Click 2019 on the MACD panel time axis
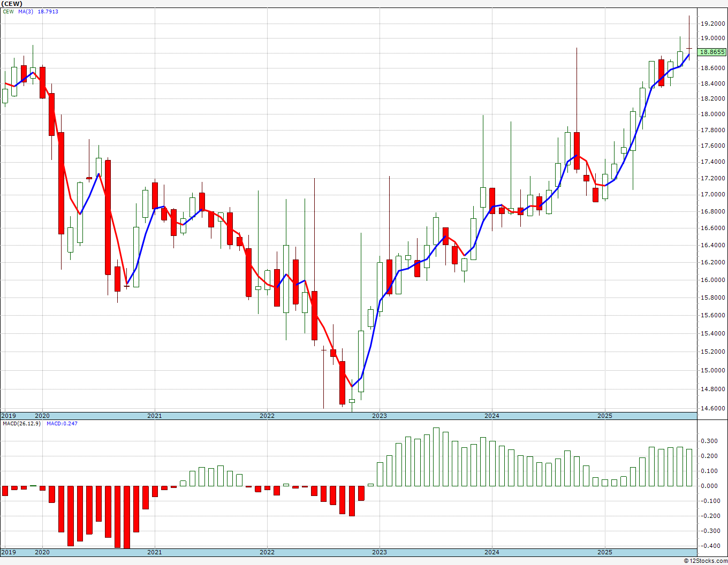 click(8, 552)
